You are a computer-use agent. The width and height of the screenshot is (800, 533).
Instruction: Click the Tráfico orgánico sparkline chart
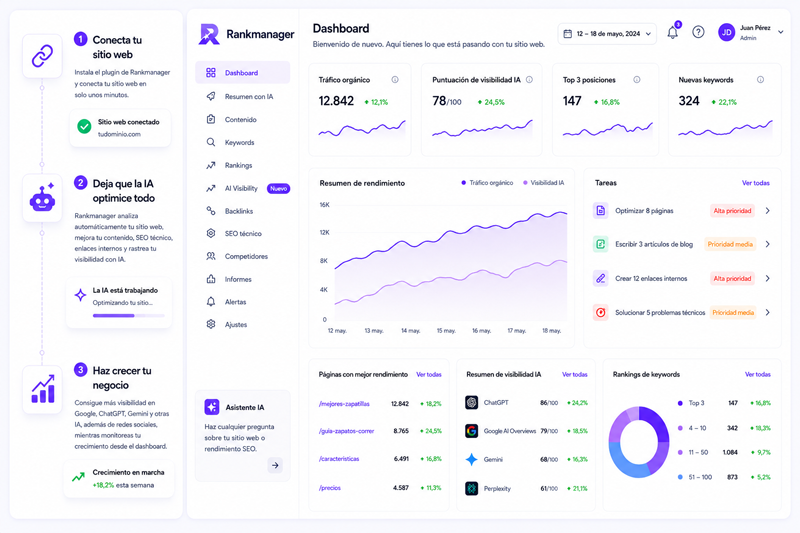[362, 129]
